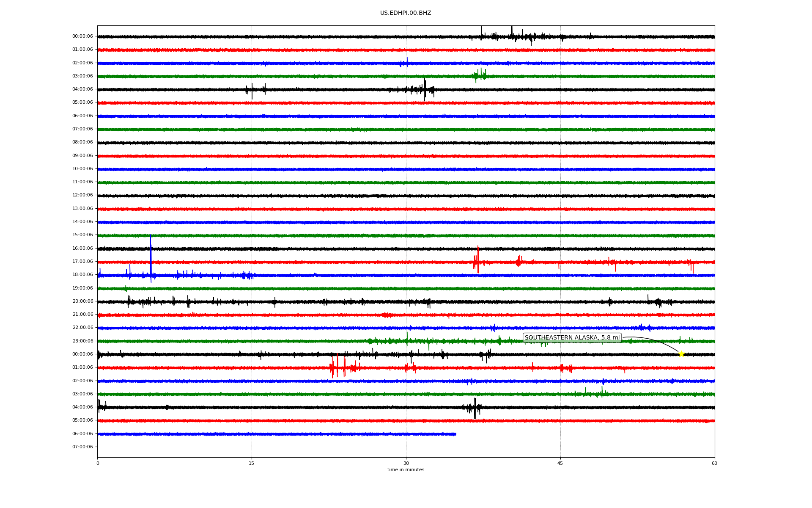812x508 pixels.
Task: Click the 0 tick label on x-axis
Action: 98,464
